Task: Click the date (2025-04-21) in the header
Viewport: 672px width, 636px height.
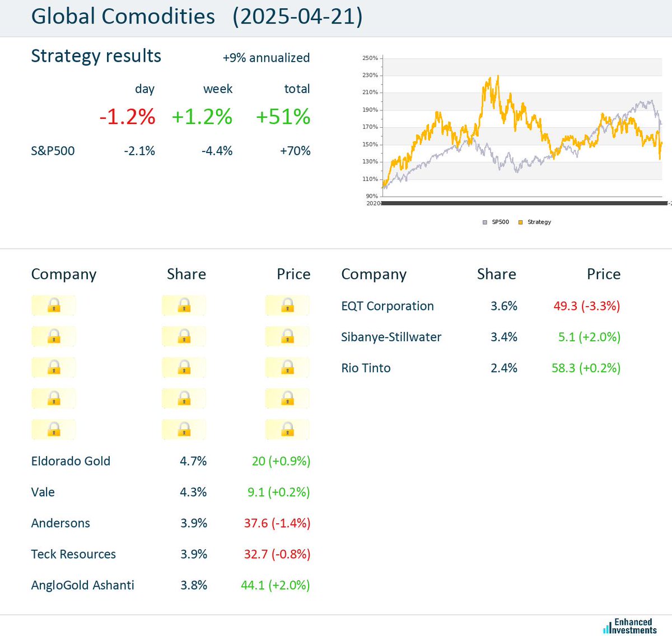Action: (297, 16)
